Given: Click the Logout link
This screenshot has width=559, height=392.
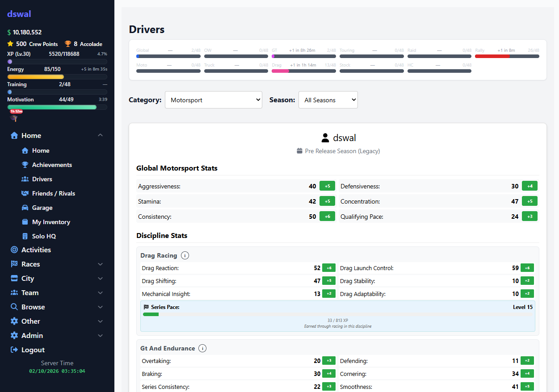Looking at the screenshot, I should point(33,350).
